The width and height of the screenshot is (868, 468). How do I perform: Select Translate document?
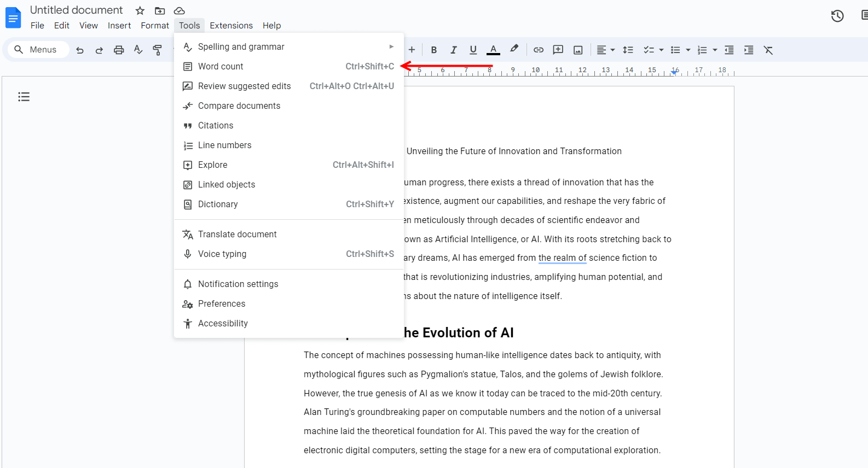point(289,234)
